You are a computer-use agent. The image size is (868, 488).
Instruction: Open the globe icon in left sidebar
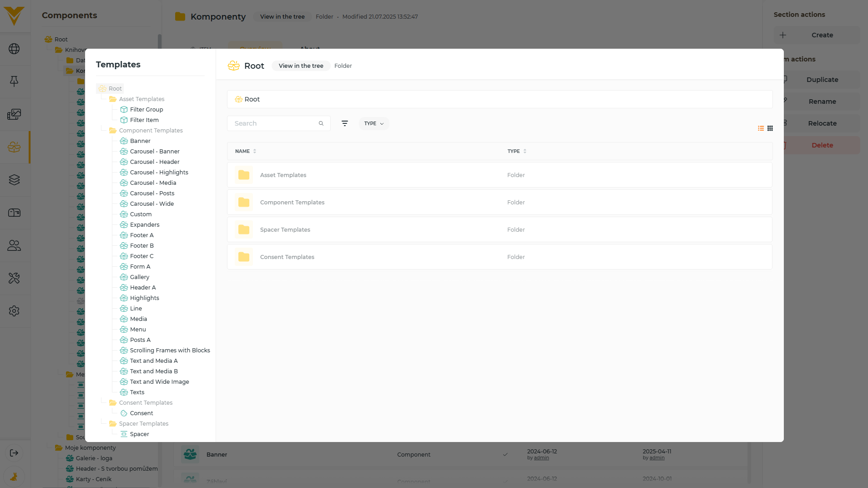(x=14, y=49)
